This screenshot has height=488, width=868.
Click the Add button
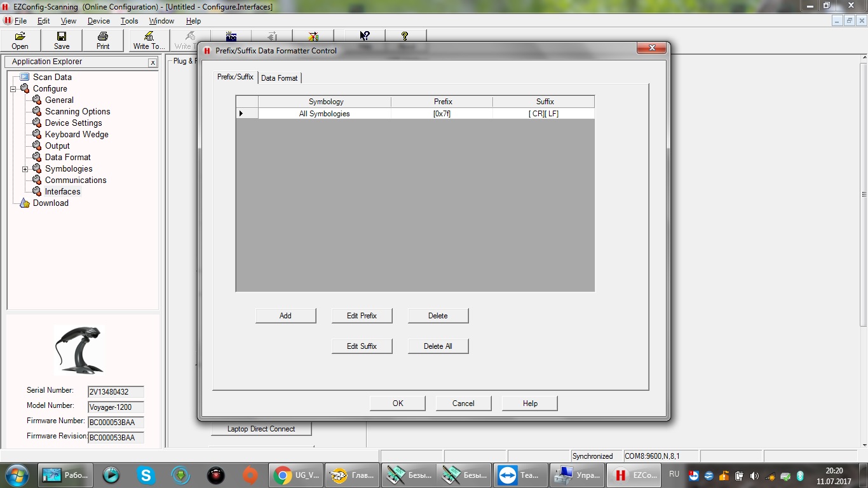[x=285, y=316]
